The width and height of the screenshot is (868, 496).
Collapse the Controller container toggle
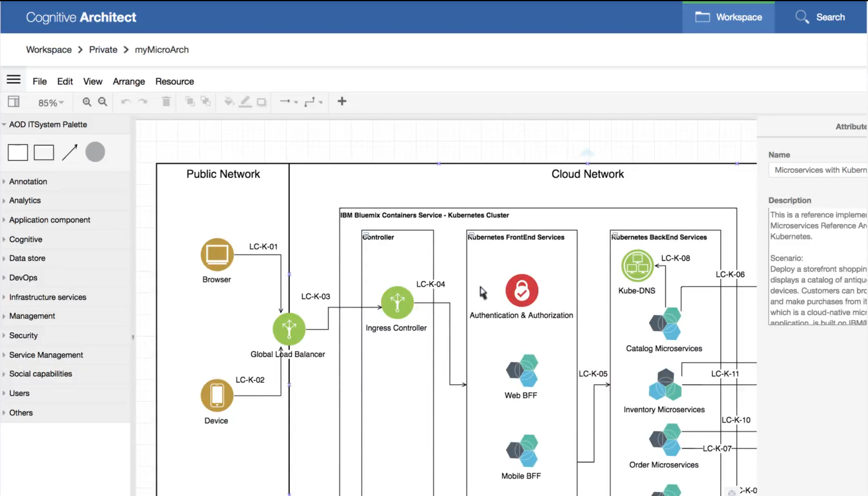point(366,235)
